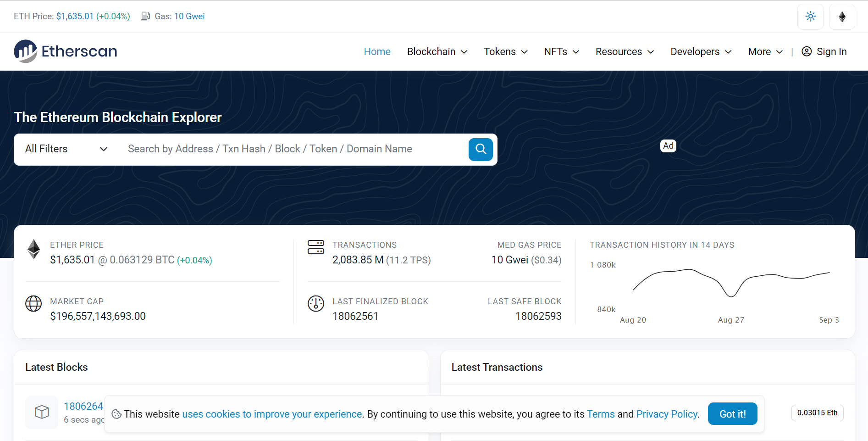Click last safe block 18062593
868x441 pixels.
point(538,316)
